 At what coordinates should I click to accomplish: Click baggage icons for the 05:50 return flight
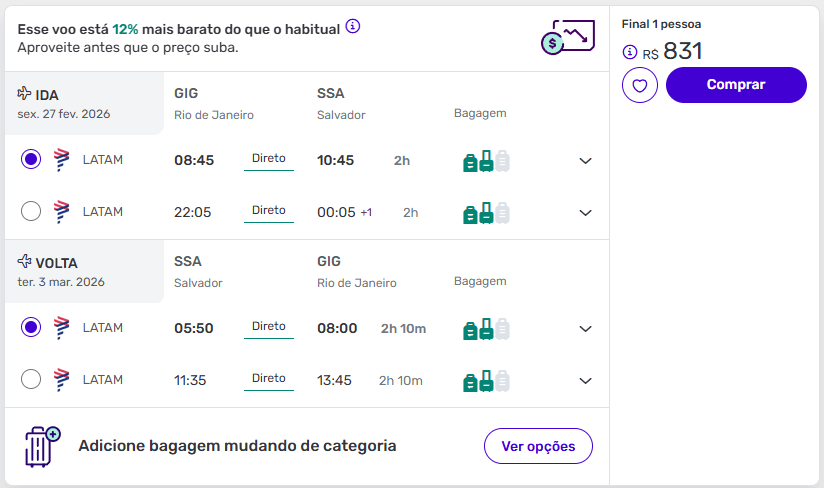[x=486, y=328]
